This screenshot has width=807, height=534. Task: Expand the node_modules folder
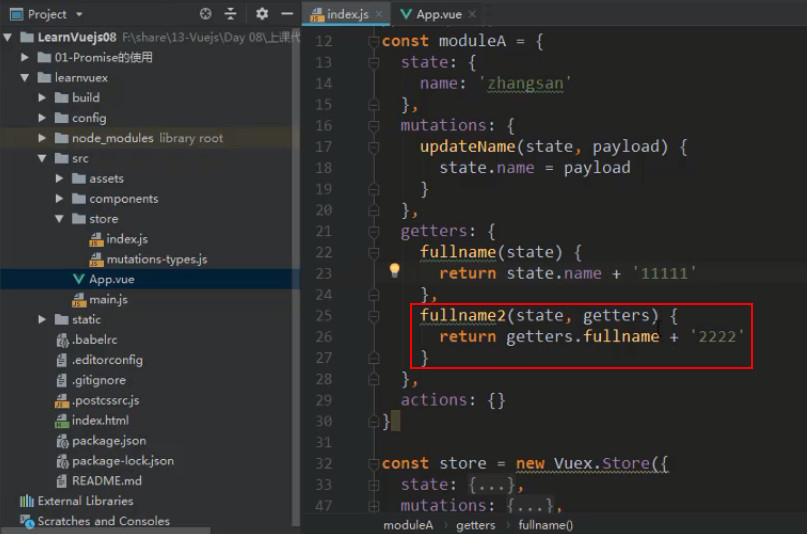tap(42, 138)
